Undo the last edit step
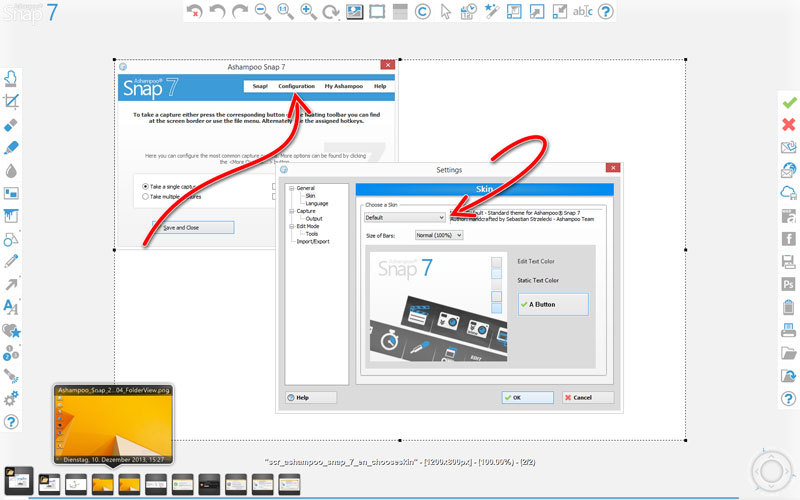This screenshot has height=500, width=800. pyautogui.click(x=217, y=11)
